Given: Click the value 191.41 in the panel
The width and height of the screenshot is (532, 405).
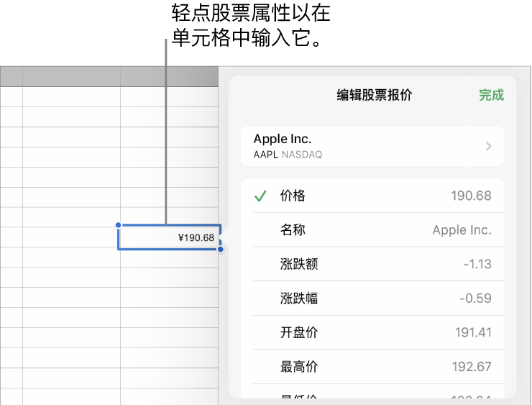Looking at the screenshot, I should pyautogui.click(x=473, y=332).
